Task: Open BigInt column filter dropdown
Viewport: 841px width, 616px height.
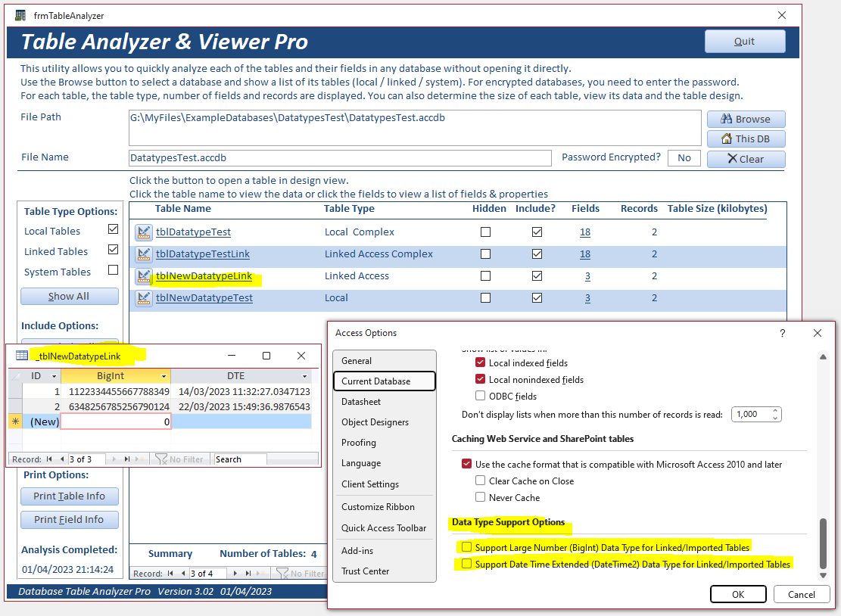Action: tap(164, 376)
